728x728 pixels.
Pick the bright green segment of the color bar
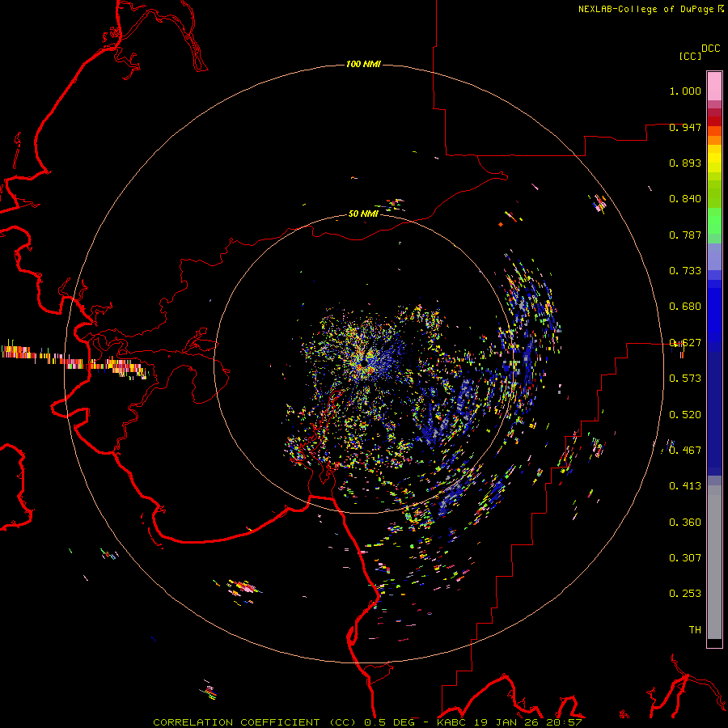714,221
